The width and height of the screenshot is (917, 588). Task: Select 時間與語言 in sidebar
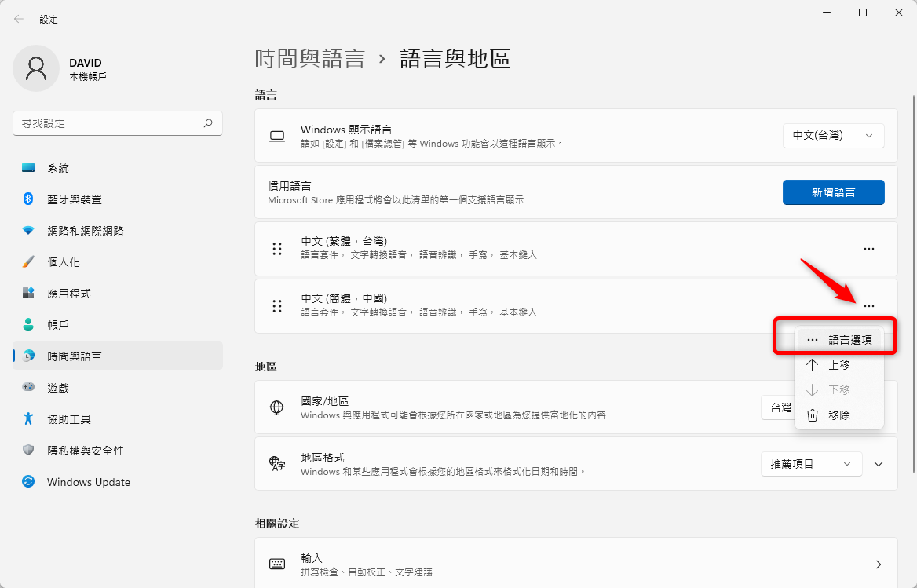[x=118, y=356]
